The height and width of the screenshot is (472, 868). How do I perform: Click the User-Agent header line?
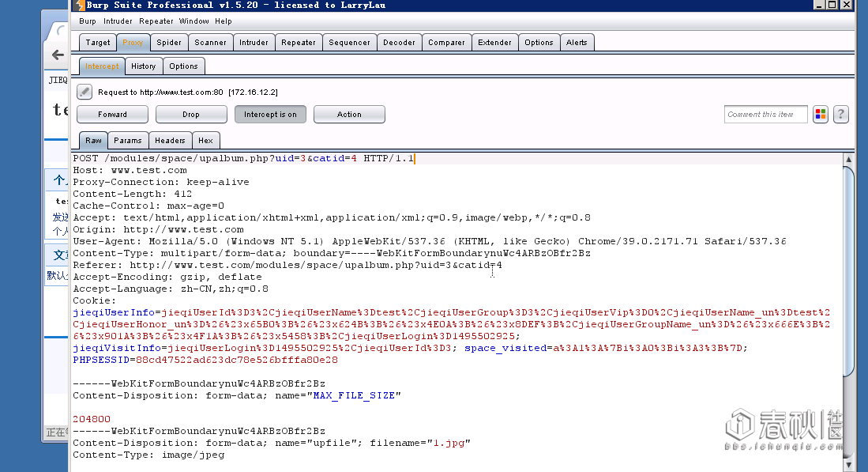click(x=430, y=241)
